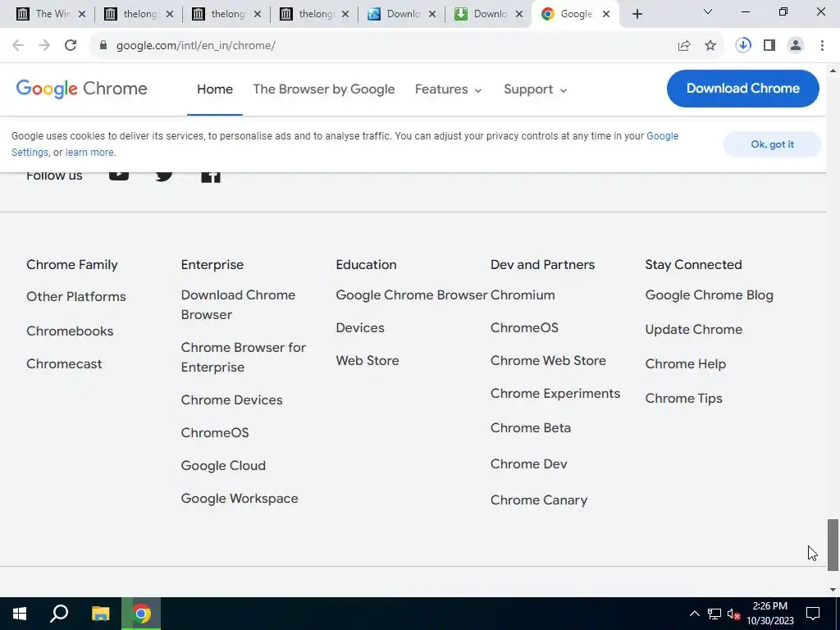This screenshot has height=630, width=840.
Task: Open Google Cloud link
Action: coord(223,466)
